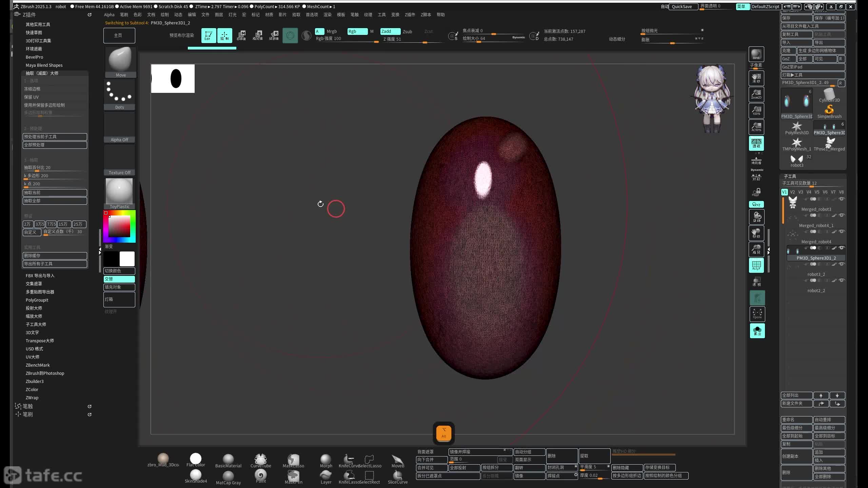The image size is (868, 488).
Task: Click the 对称 local symmetry icon
Action: click(x=756, y=177)
